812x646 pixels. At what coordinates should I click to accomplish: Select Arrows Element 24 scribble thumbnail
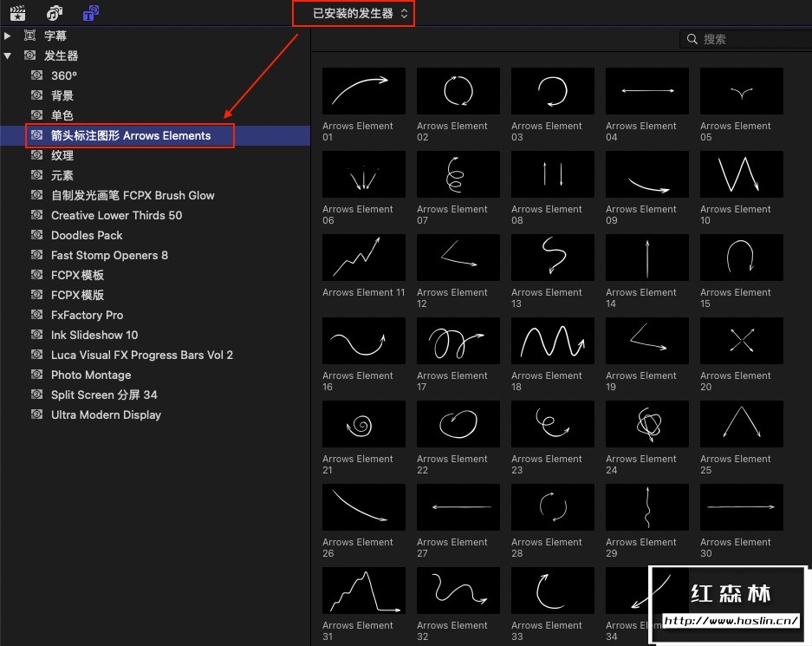[647, 424]
